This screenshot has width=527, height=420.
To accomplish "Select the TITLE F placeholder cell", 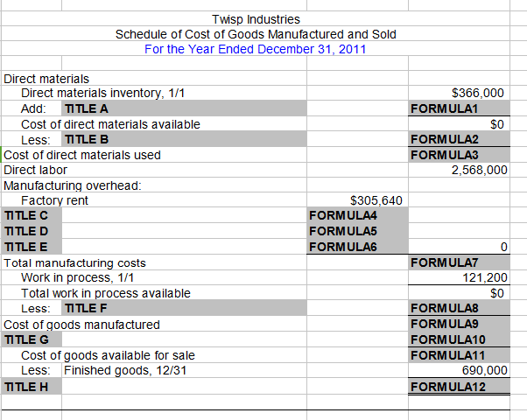I will click(184, 308).
